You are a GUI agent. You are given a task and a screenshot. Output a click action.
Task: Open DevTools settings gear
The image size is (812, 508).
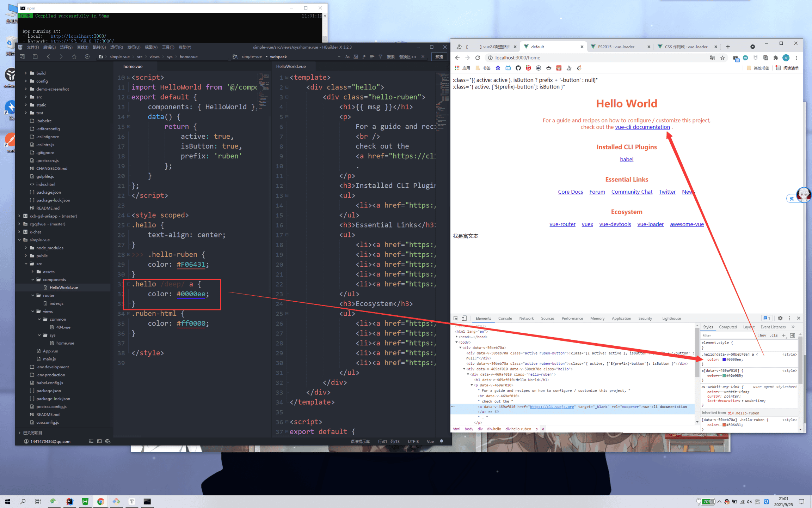coord(780,318)
